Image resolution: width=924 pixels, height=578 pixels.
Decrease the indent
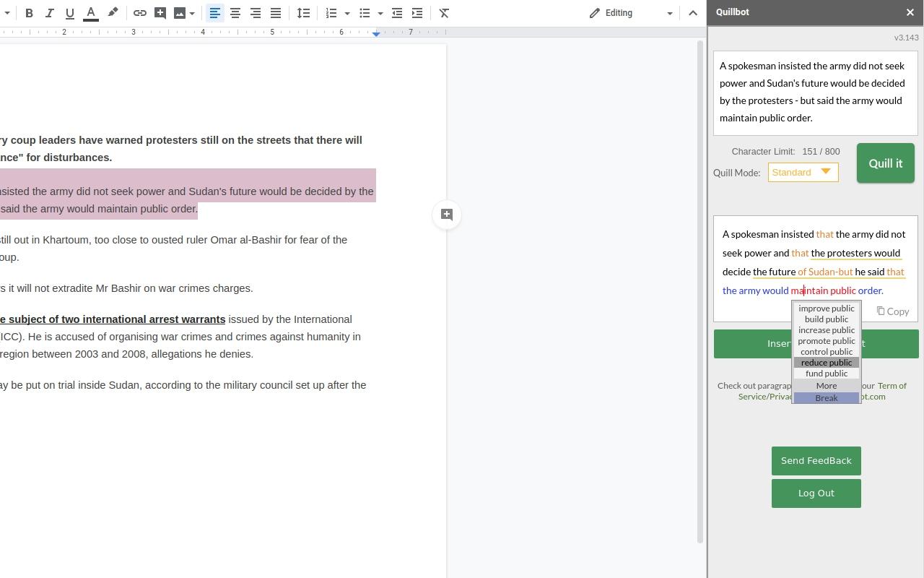[397, 13]
